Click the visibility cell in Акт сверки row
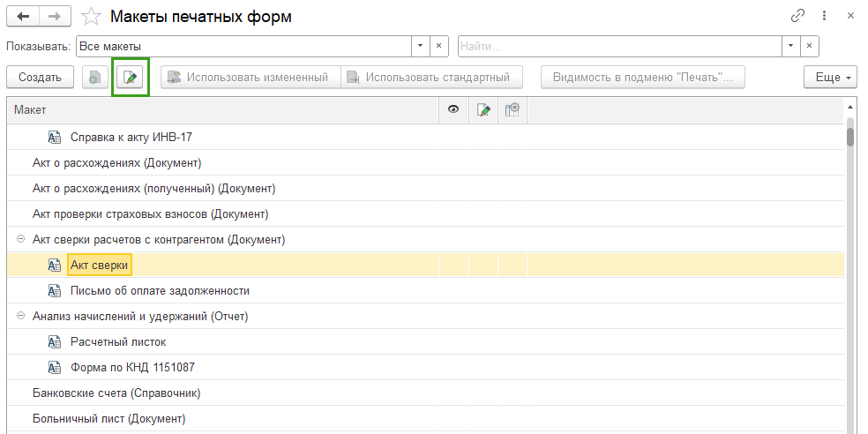This screenshot has width=868, height=434. click(x=454, y=266)
